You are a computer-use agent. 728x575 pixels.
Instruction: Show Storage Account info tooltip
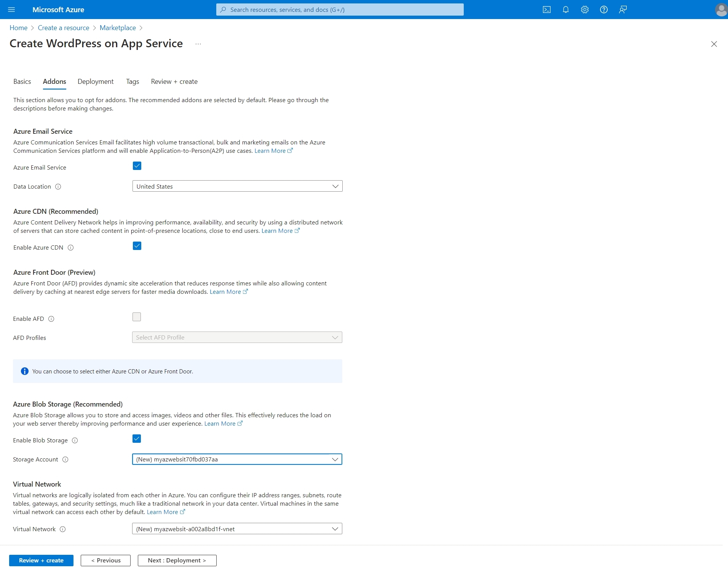pyautogui.click(x=65, y=459)
